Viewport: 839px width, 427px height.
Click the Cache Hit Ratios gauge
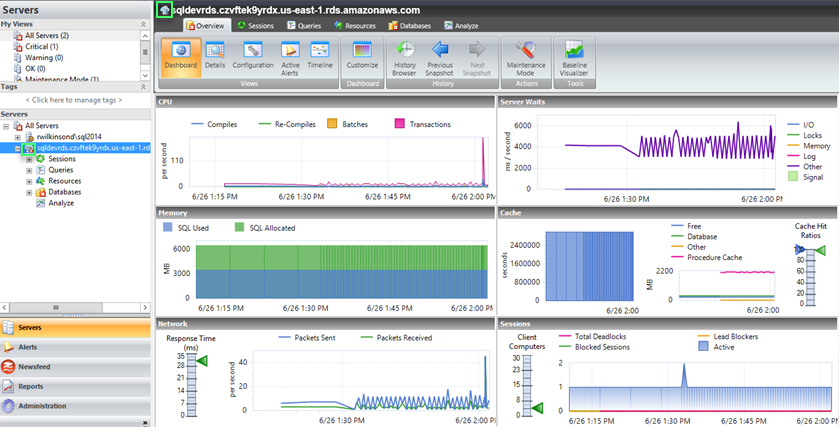[x=810, y=276]
